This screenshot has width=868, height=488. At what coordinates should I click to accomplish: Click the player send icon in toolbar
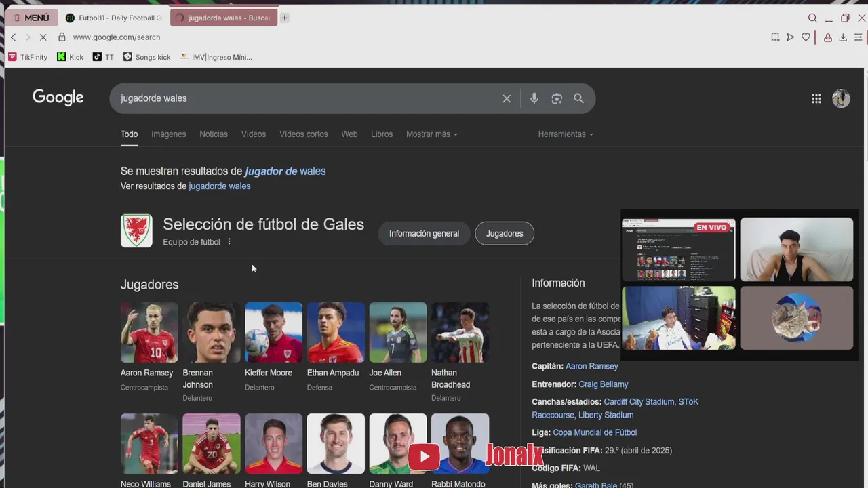790,37
